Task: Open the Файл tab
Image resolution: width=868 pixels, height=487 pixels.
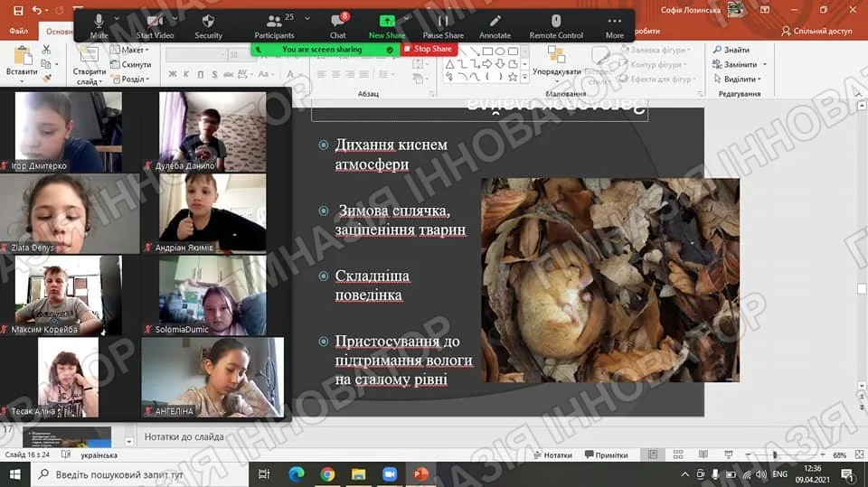Action: (18, 31)
